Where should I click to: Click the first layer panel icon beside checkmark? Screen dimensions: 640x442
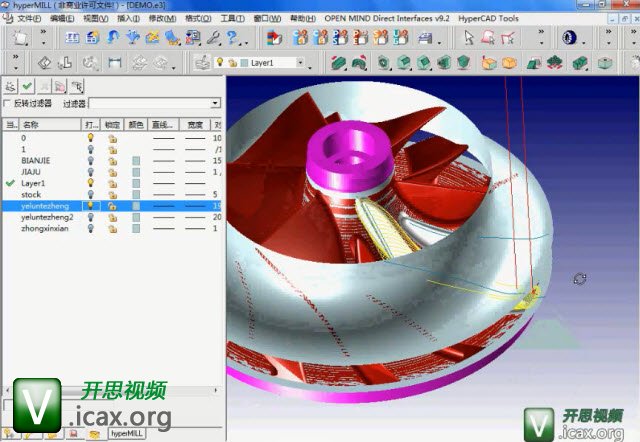click(10, 86)
